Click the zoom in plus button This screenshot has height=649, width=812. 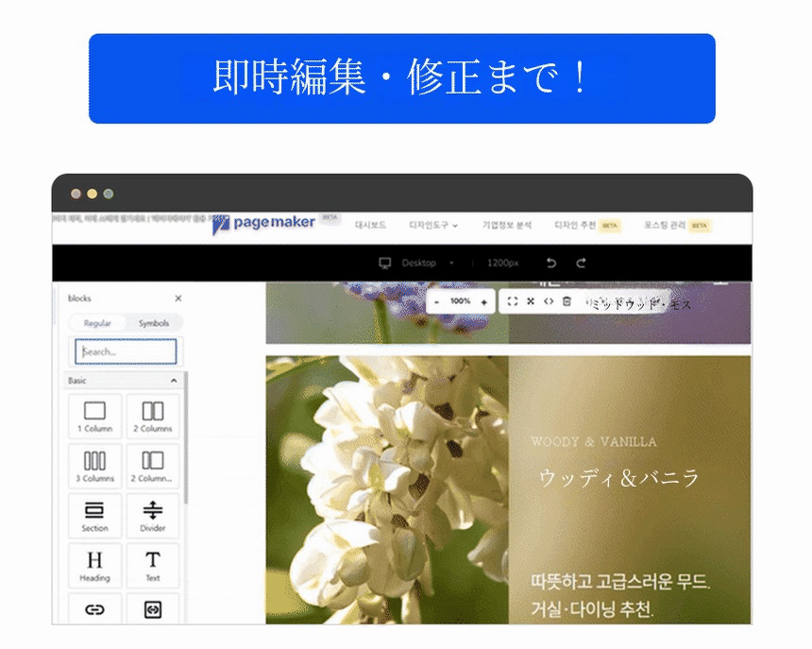coord(484,302)
